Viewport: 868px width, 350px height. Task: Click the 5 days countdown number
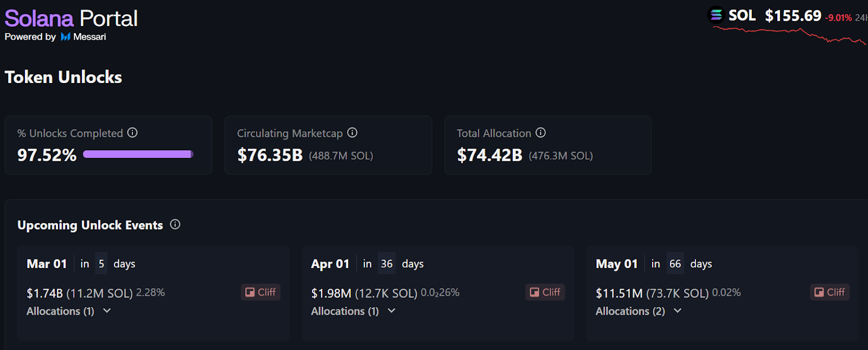pos(101,264)
